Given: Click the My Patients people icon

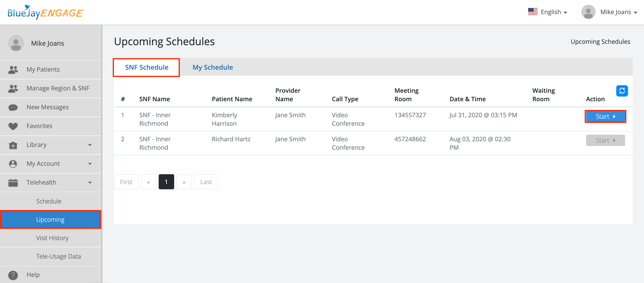Looking at the screenshot, I should (x=13, y=69).
